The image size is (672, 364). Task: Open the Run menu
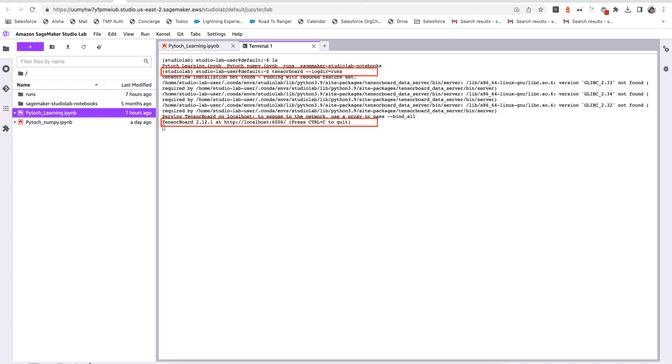tap(145, 34)
